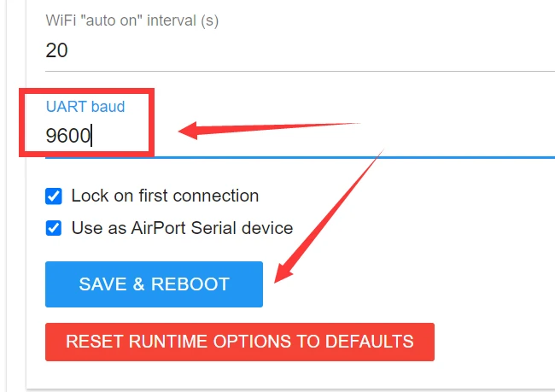Place cursor in the interval value 20
Screen dimensions: 555x392
[x=56, y=50]
